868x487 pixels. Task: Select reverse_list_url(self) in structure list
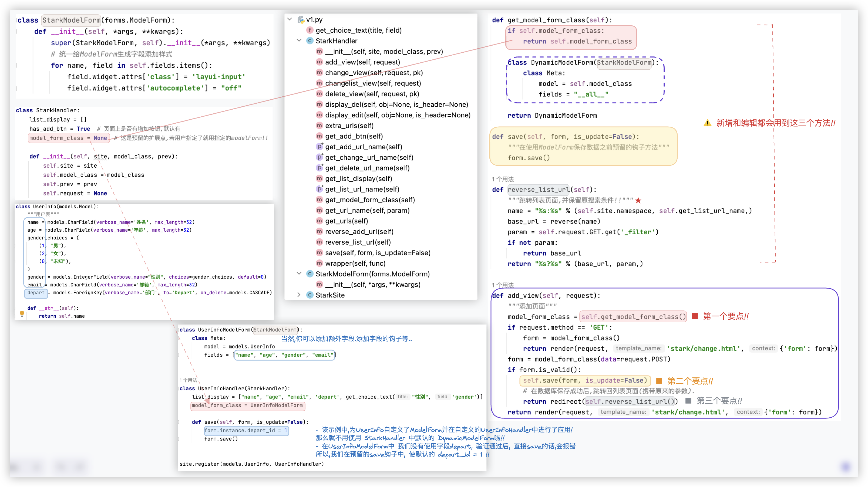click(x=358, y=242)
